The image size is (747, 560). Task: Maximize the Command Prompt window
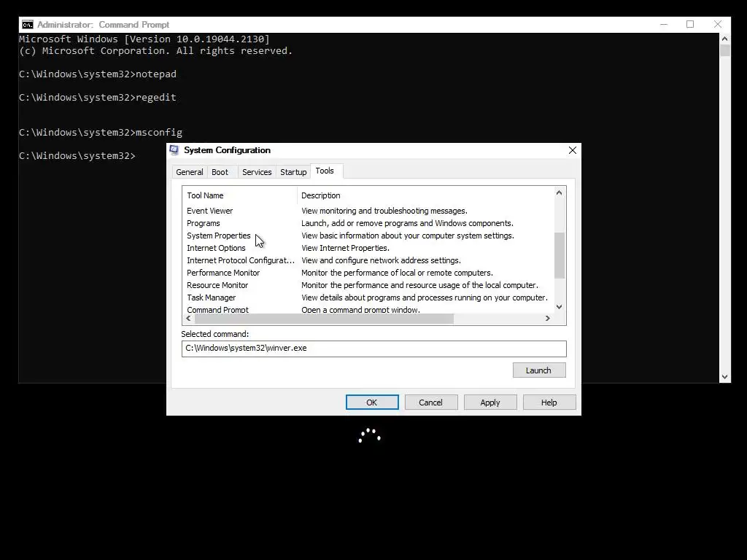(690, 24)
